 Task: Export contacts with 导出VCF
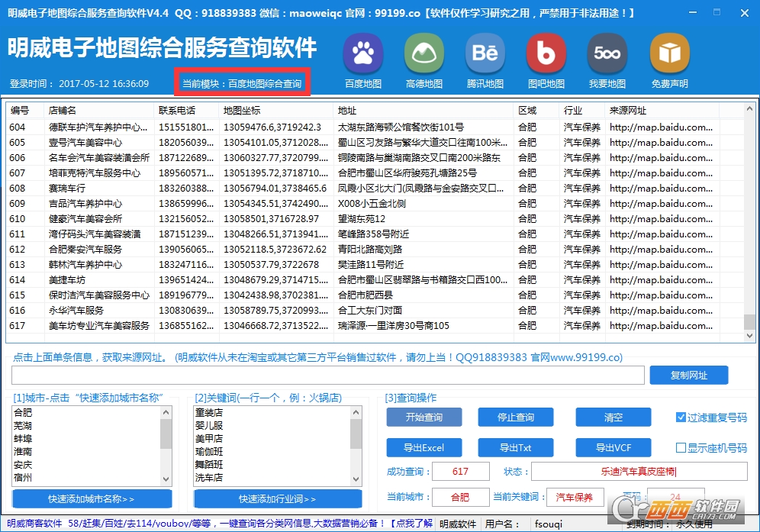[x=613, y=447]
